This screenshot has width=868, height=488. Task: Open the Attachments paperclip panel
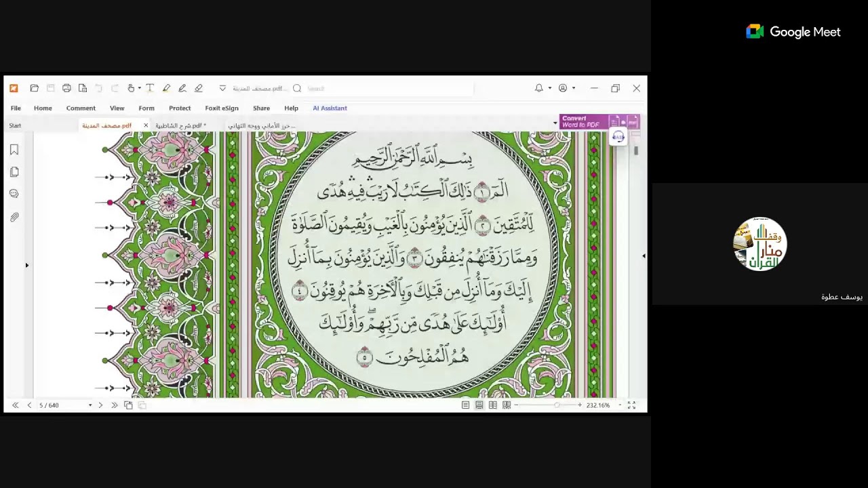tap(14, 217)
